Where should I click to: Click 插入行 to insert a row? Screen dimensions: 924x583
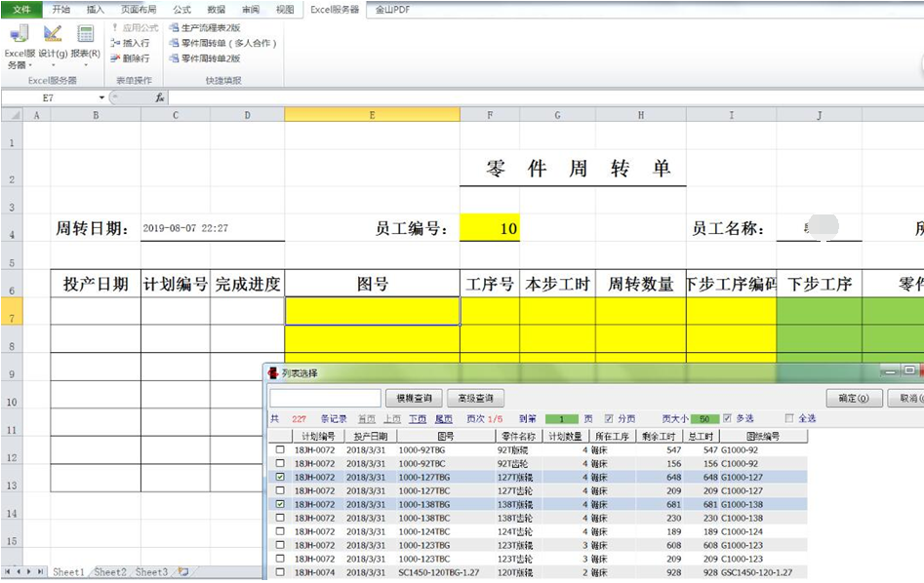131,43
